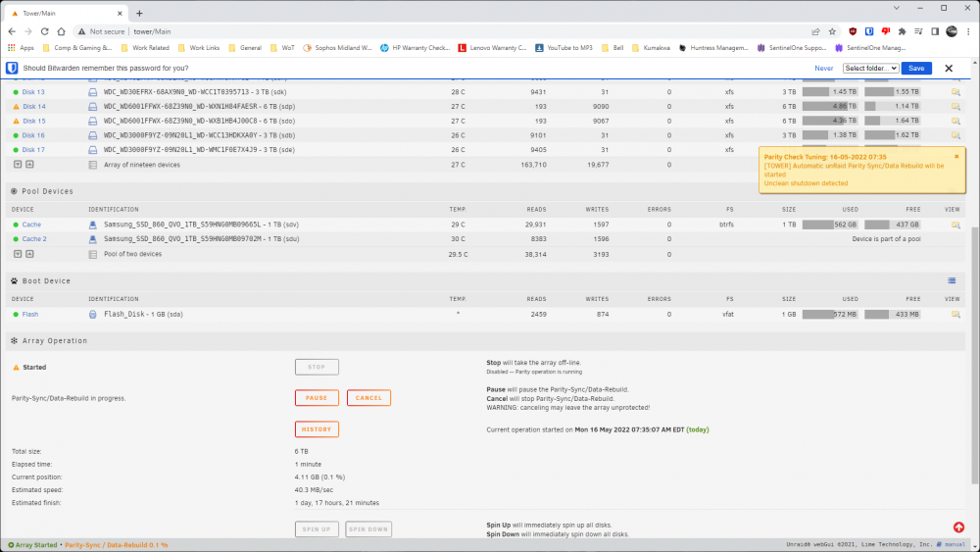Open the Bitwarden Select folder dropdown
Viewport: 980px width, 552px height.
pos(870,68)
